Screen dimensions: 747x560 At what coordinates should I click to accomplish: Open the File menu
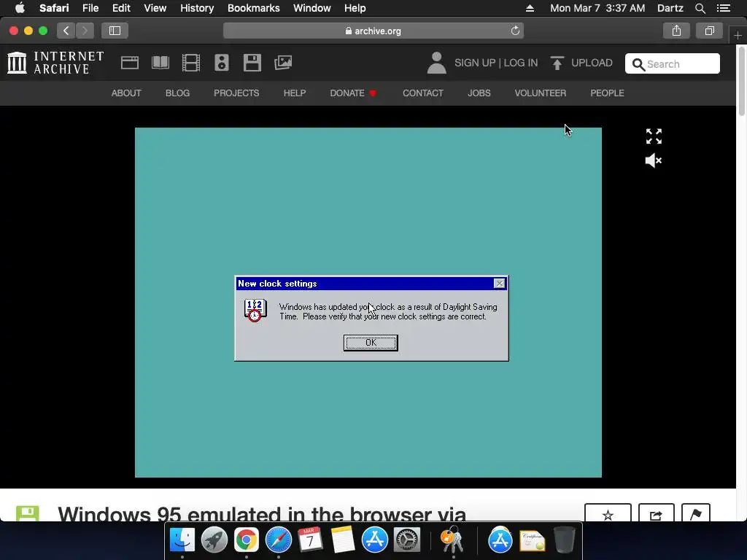tap(90, 8)
